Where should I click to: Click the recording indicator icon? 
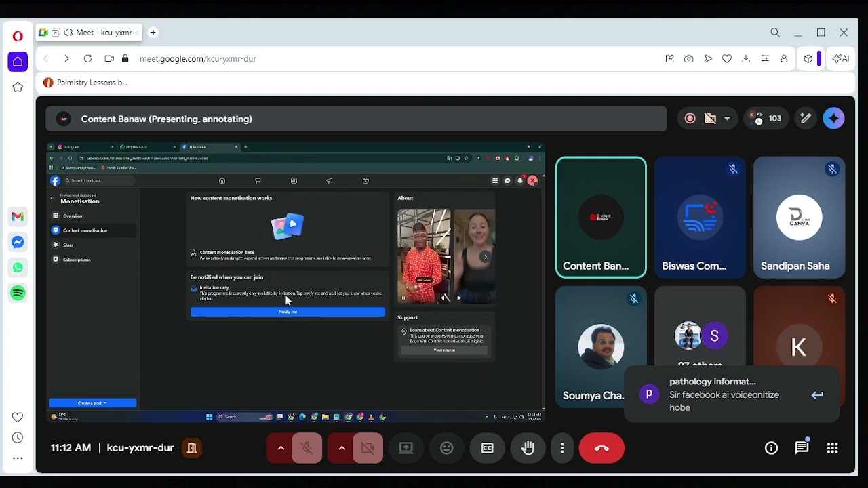690,119
